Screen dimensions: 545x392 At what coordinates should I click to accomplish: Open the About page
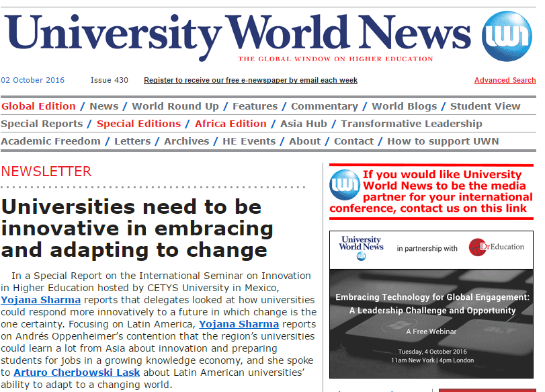[305, 141]
